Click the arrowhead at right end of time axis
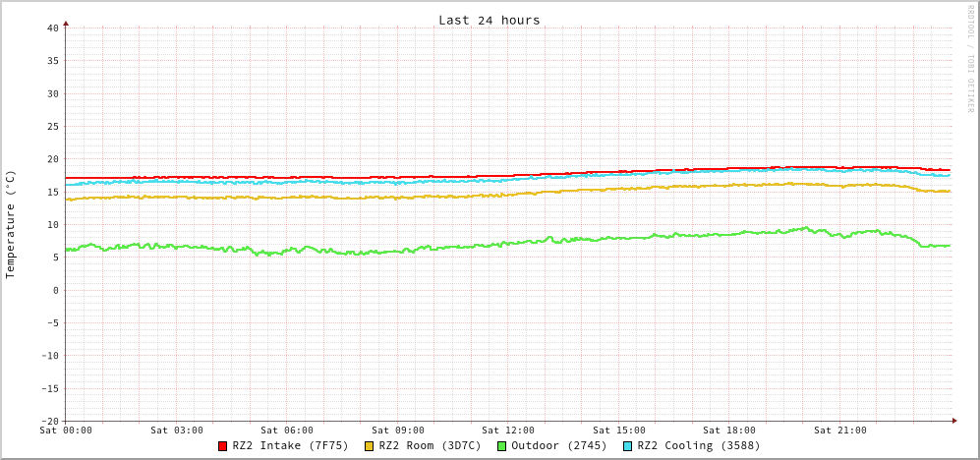Image resolution: width=980 pixels, height=460 pixels. pyautogui.click(x=953, y=421)
